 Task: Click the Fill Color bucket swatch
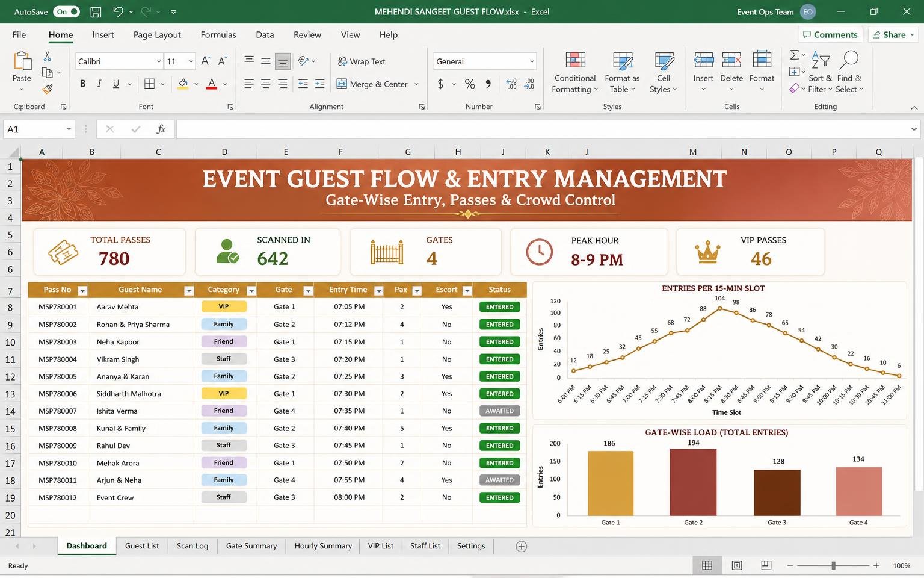pyautogui.click(x=183, y=84)
